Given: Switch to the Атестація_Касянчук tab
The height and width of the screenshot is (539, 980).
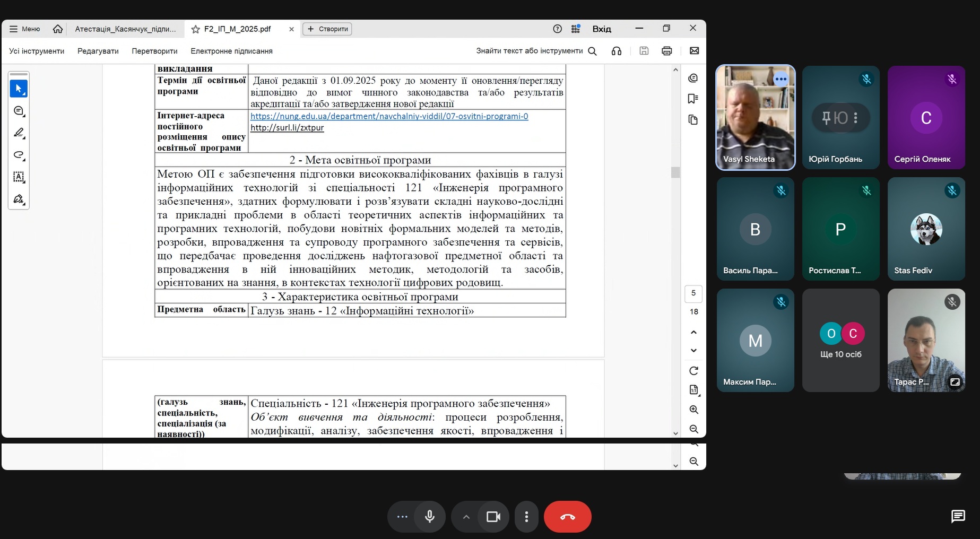Looking at the screenshot, I should (125, 29).
